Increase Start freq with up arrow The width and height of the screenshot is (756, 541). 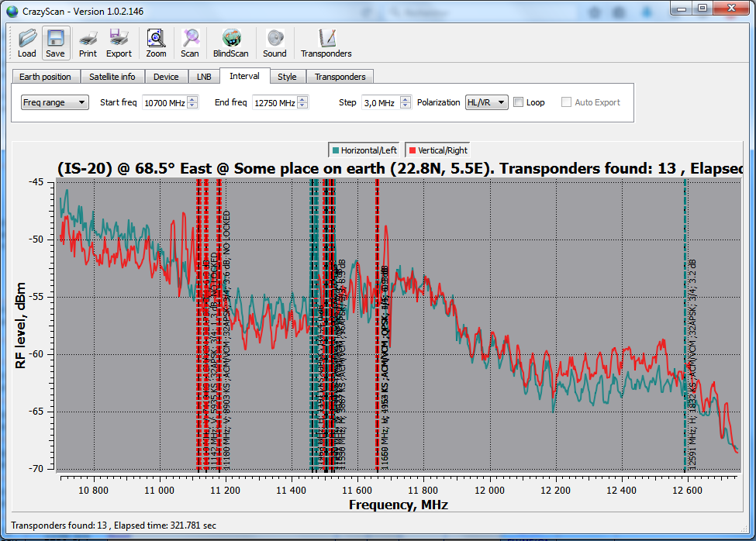pyautogui.click(x=193, y=99)
